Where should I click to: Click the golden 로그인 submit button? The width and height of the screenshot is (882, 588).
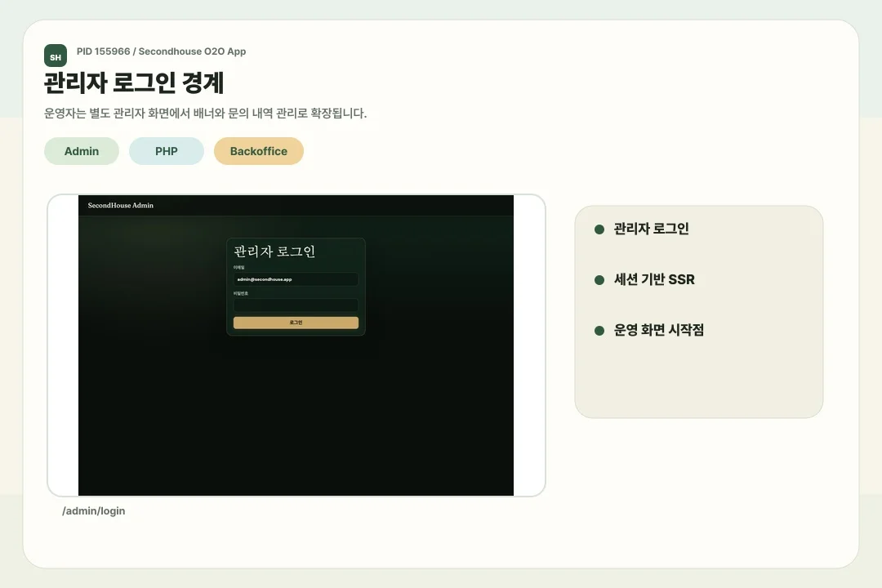[296, 323]
